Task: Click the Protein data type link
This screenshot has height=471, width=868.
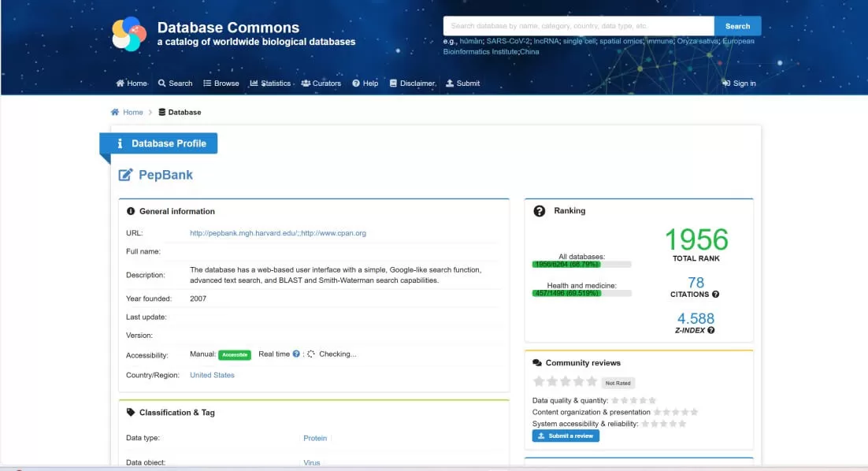Action: 315,439
